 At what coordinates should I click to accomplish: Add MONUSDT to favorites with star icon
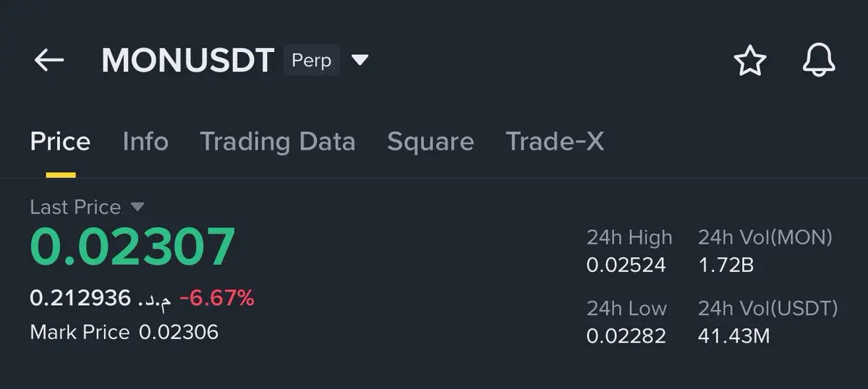pyautogui.click(x=749, y=61)
